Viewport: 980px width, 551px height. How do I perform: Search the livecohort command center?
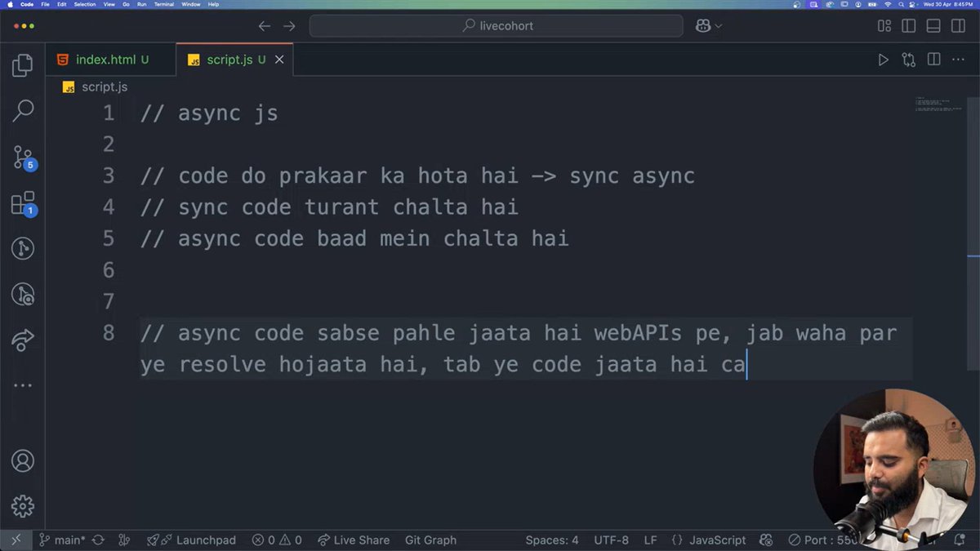[496, 26]
